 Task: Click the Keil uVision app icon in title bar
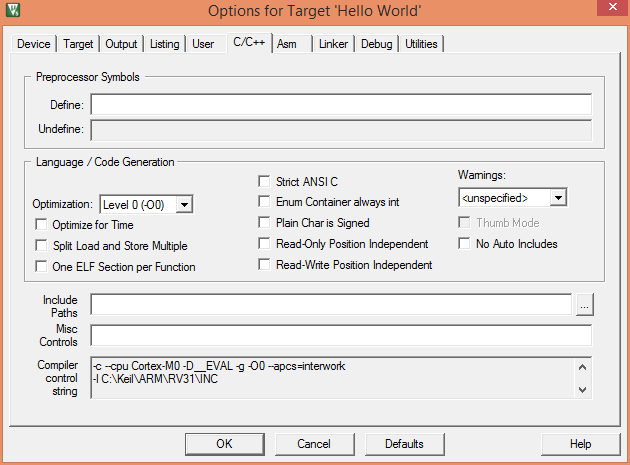click(x=13, y=10)
